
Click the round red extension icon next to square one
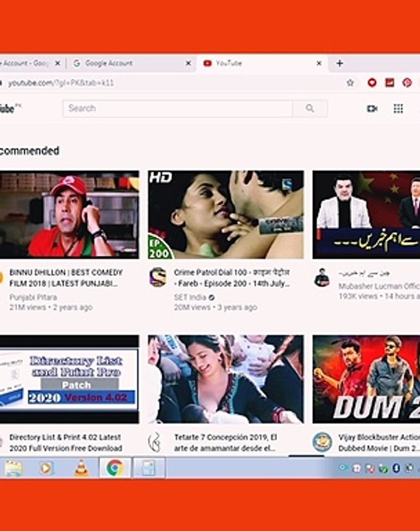pos(407,83)
